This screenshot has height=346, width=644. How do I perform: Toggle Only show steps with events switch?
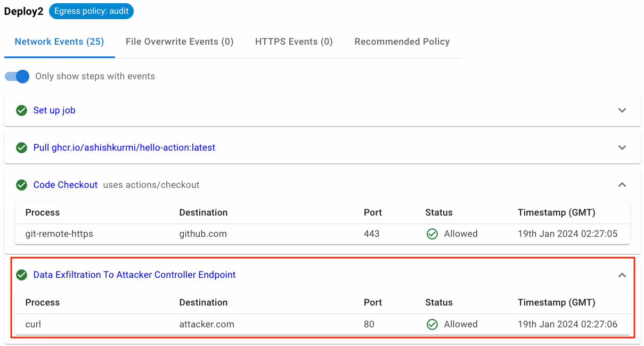pyautogui.click(x=17, y=76)
